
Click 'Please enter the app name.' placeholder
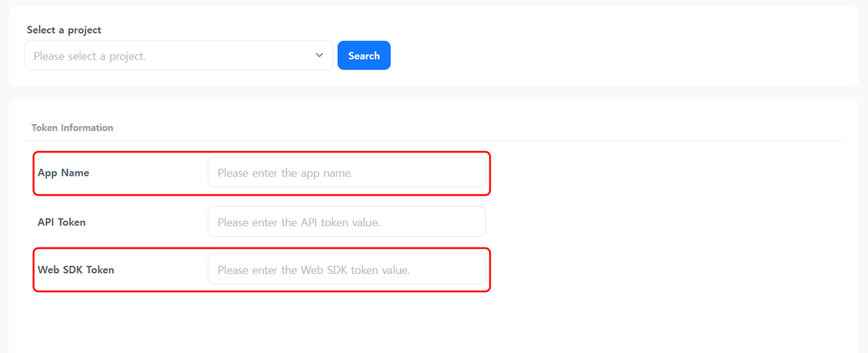285,173
